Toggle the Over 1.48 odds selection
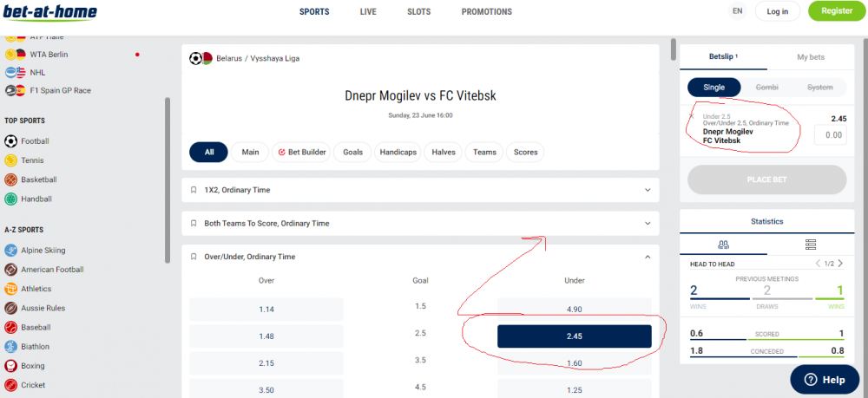Image resolution: width=868 pixels, height=398 pixels. [266, 336]
